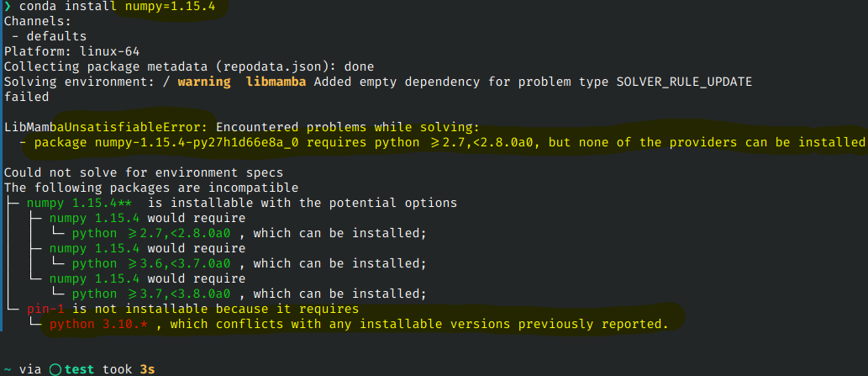This screenshot has width=868, height=376.
Task: Click the prompt chevron before conda install
Action: 7,8
